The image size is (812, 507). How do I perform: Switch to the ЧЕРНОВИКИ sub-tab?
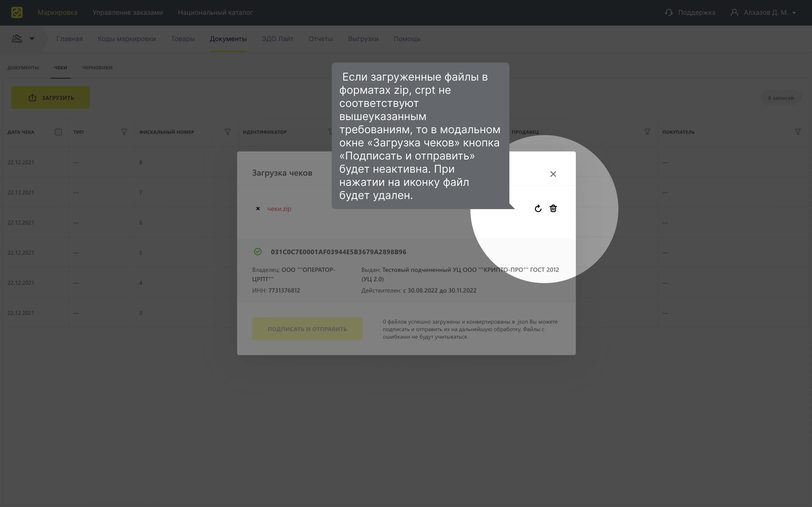tap(97, 67)
